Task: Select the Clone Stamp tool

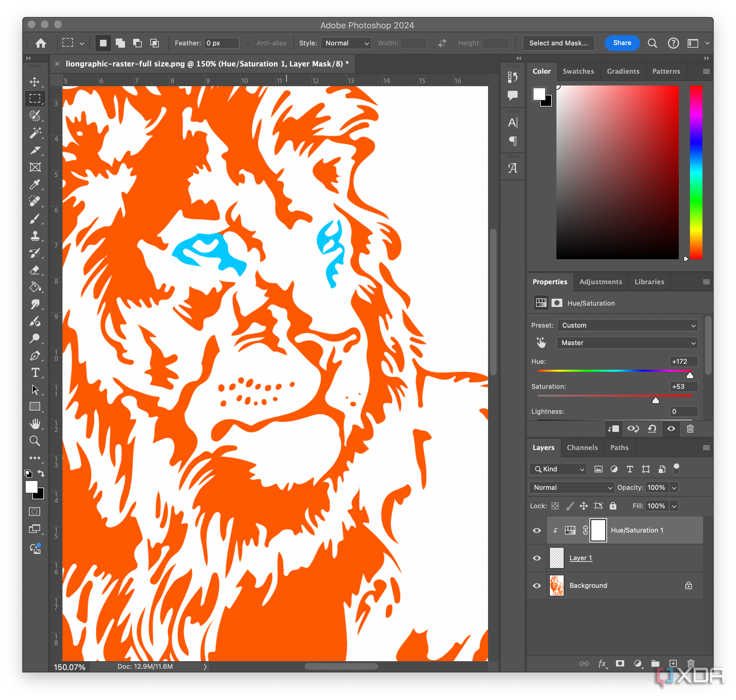Action: [x=35, y=236]
